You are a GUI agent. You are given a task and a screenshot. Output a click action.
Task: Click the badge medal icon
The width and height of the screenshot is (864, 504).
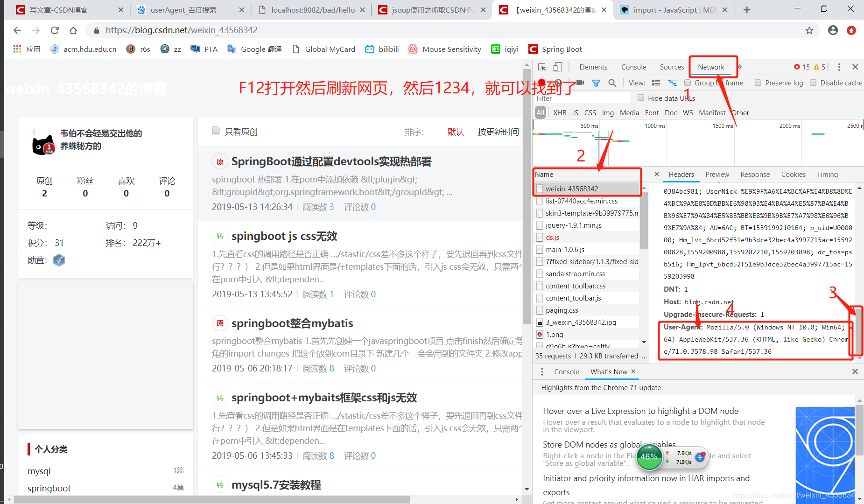(59, 260)
